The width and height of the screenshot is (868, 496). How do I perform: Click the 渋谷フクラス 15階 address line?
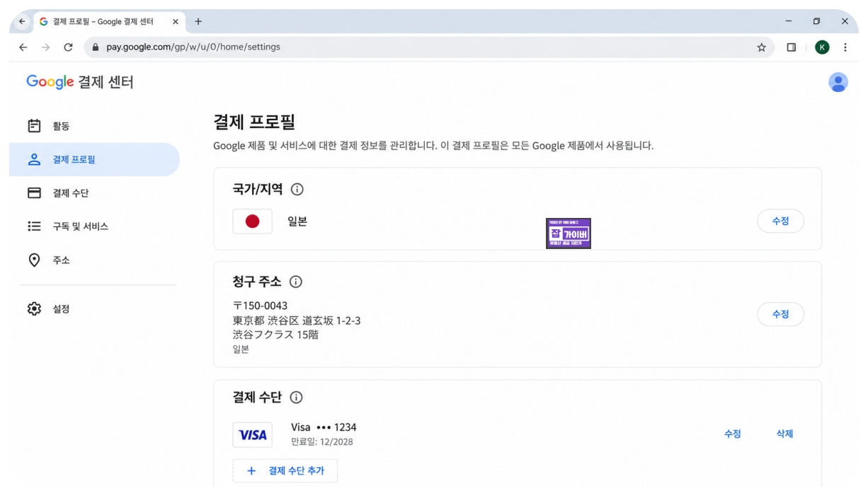(x=275, y=335)
